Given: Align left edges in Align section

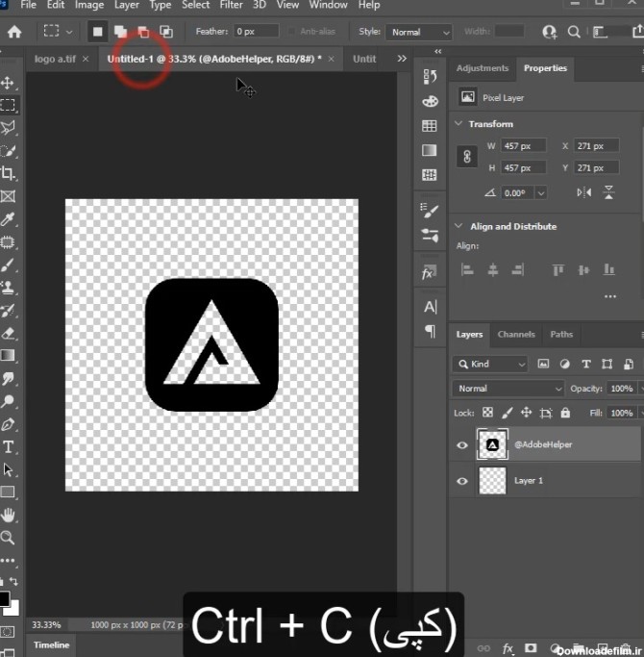Looking at the screenshot, I should point(467,269).
